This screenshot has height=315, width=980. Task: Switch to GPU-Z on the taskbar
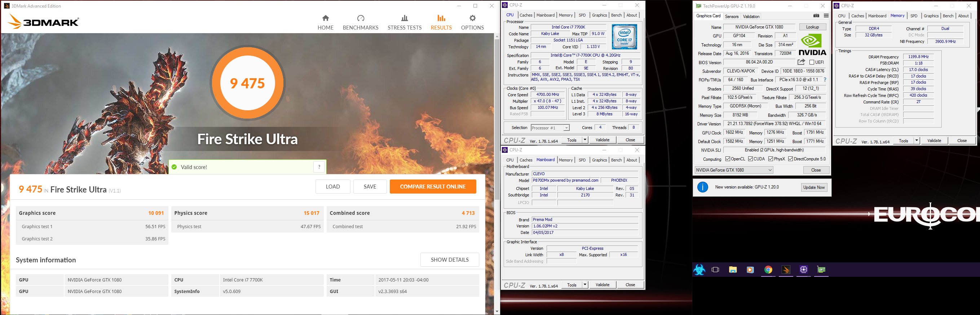[821, 270]
